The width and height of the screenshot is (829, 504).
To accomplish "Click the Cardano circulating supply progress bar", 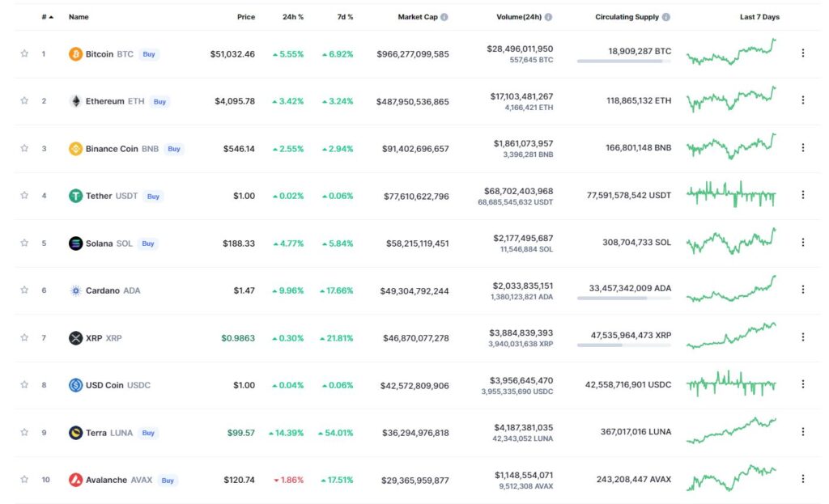I will click(x=624, y=298).
